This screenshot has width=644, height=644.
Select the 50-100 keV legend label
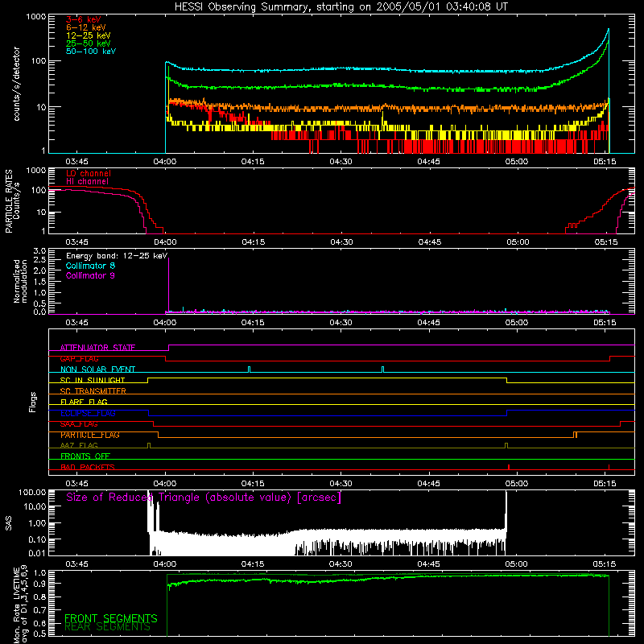click(91, 52)
